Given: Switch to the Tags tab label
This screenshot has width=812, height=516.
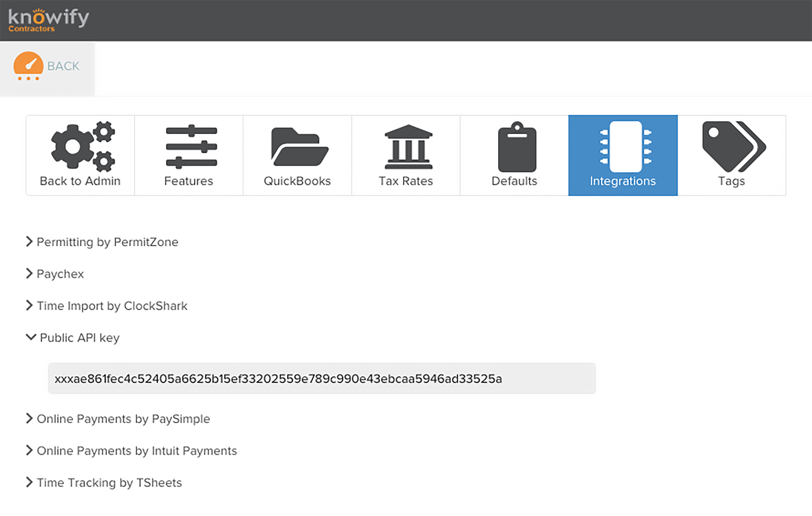Looking at the screenshot, I should [731, 182].
